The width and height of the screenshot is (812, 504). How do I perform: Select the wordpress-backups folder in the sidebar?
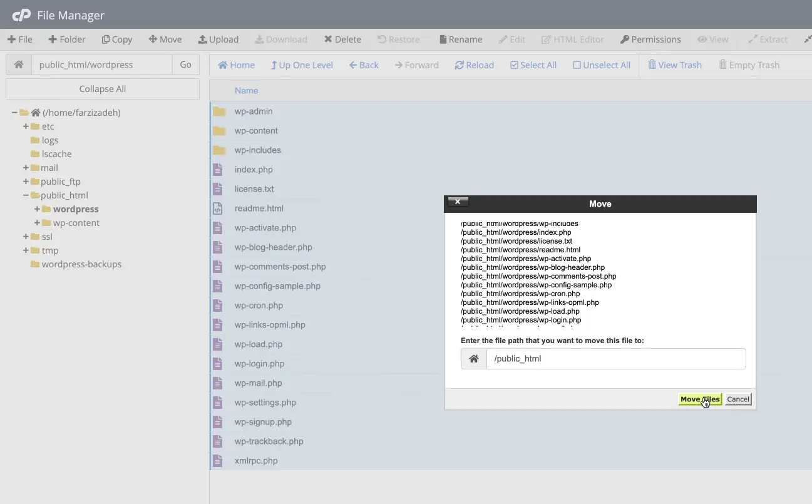(x=81, y=264)
